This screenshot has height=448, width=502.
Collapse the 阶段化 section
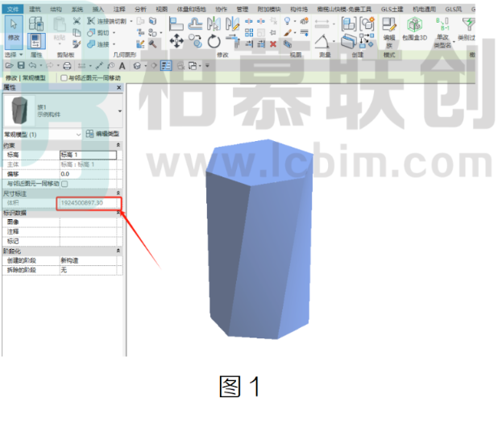[x=118, y=251]
